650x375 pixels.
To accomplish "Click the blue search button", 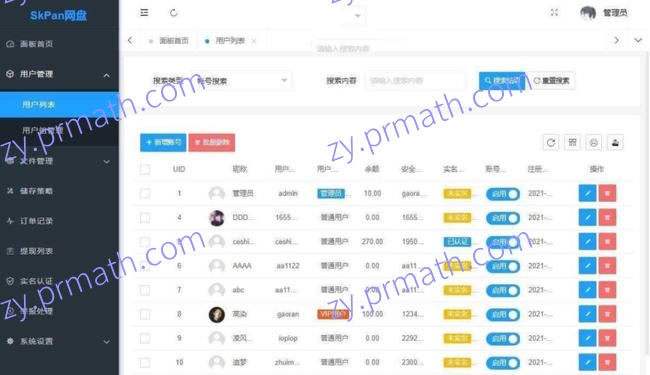I will click(x=502, y=81).
